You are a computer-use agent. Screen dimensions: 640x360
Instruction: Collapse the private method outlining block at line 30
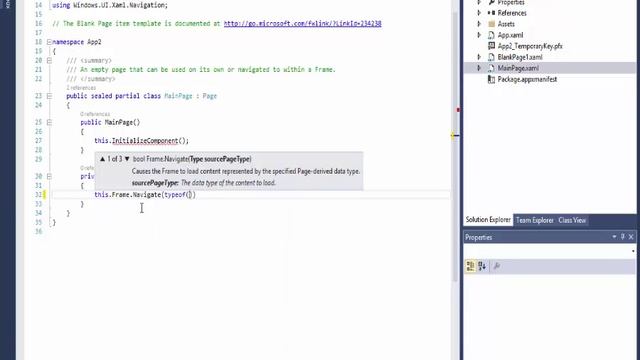coord(49,176)
